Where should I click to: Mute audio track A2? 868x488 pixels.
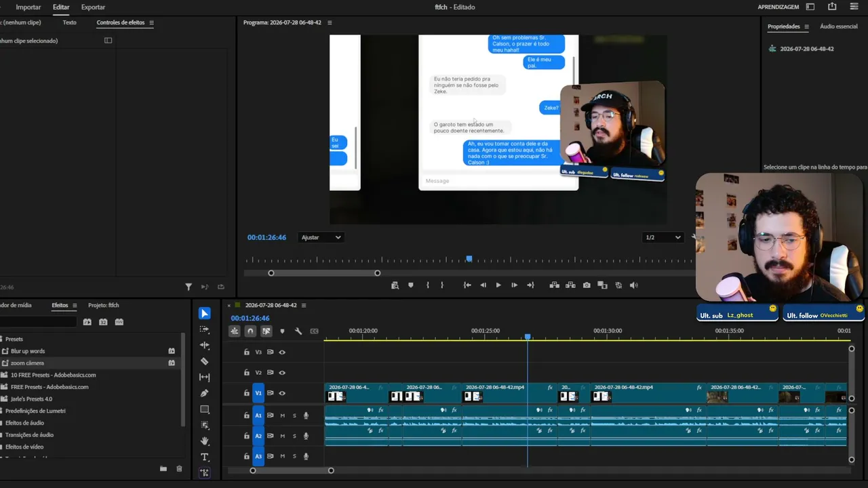[283, 436]
